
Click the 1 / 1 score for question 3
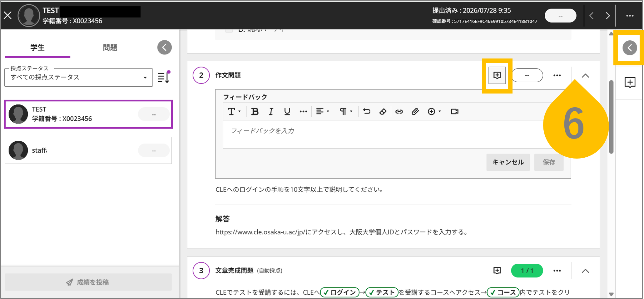[x=527, y=271]
